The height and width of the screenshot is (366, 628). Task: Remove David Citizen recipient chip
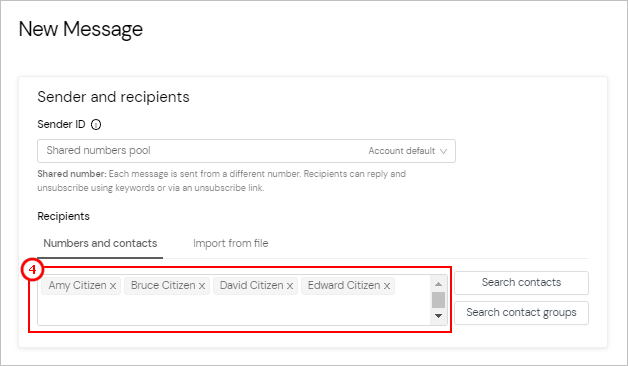tap(290, 286)
